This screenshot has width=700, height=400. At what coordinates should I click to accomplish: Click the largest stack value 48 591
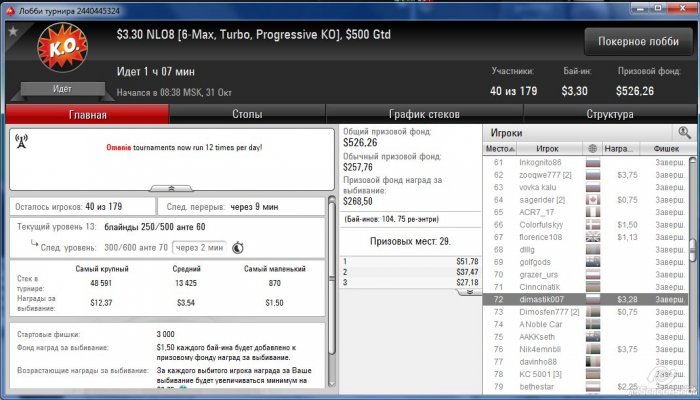pyautogui.click(x=101, y=283)
